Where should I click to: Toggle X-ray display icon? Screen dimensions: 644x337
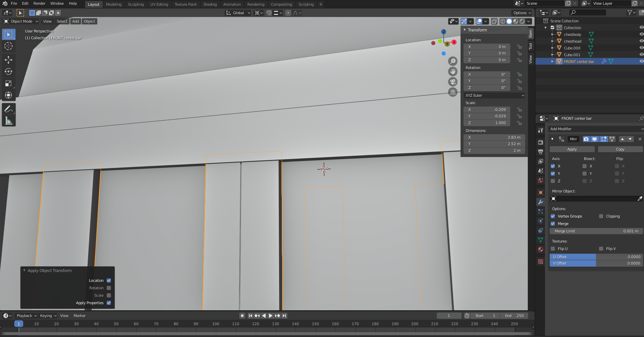(x=494, y=21)
